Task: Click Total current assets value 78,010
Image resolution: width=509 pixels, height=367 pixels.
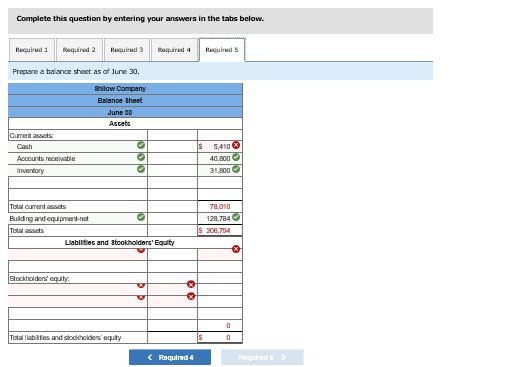Action: (220, 207)
